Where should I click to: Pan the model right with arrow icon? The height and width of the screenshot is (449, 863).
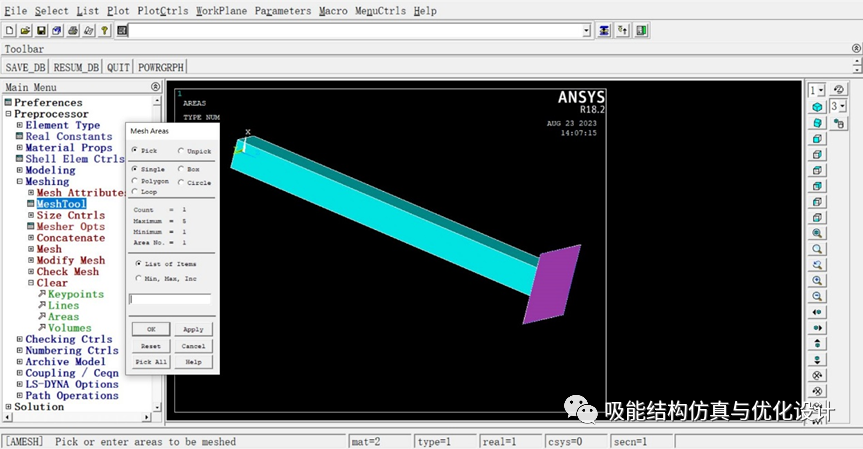pyautogui.click(x=817, y=328)
